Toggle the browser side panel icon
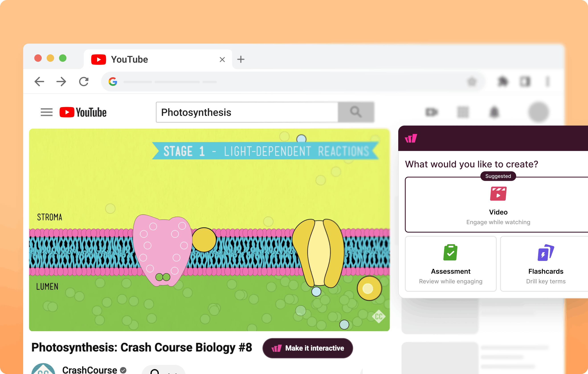 coord(525,81)
